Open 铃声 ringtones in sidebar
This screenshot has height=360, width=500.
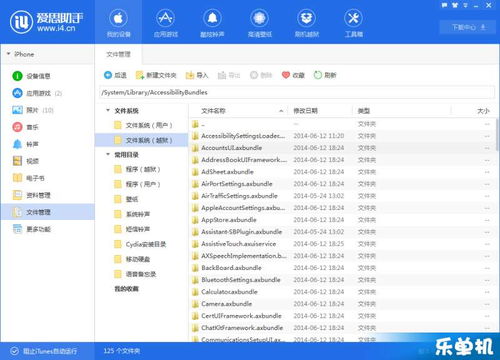[x=47, y=144]
